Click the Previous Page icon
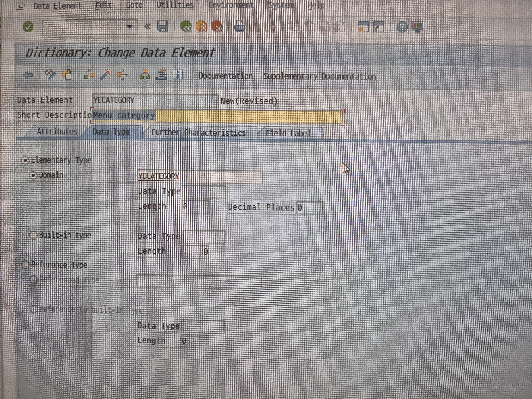The width and height of the screenshot is (532, 399). [309, 26]
